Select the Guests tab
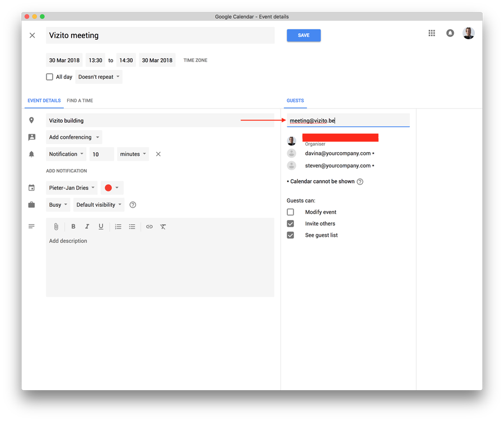 pyautogui.click(x=295, y=101)
